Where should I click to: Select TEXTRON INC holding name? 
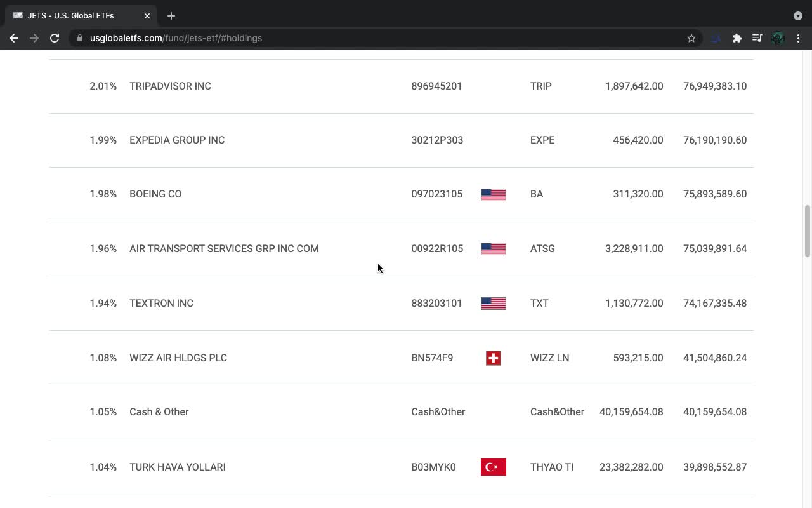tap(161, 303)
